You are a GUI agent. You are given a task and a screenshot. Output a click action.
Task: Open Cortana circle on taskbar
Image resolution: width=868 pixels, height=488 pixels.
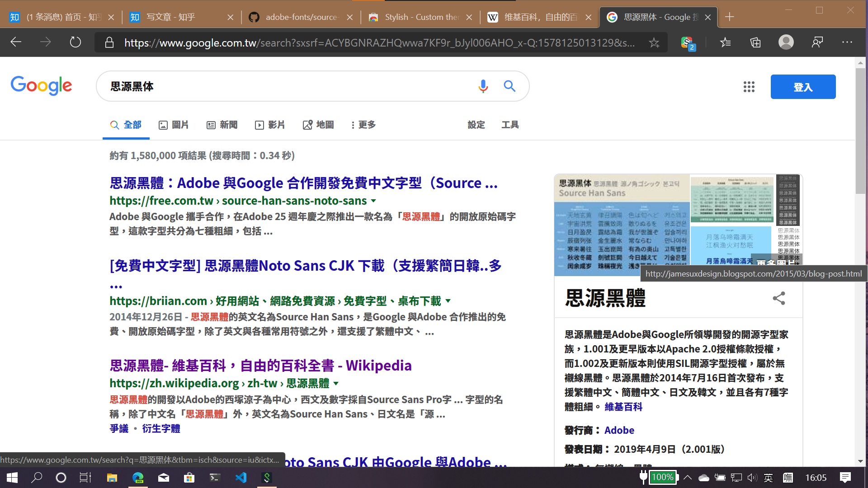[61, 478]
